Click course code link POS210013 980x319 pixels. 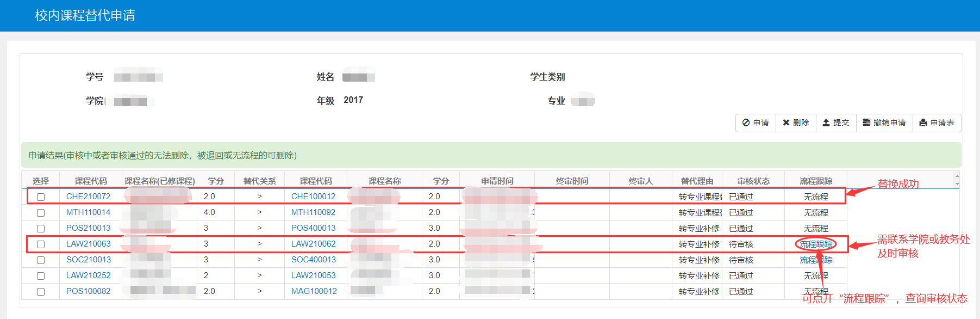pos(88,228)
